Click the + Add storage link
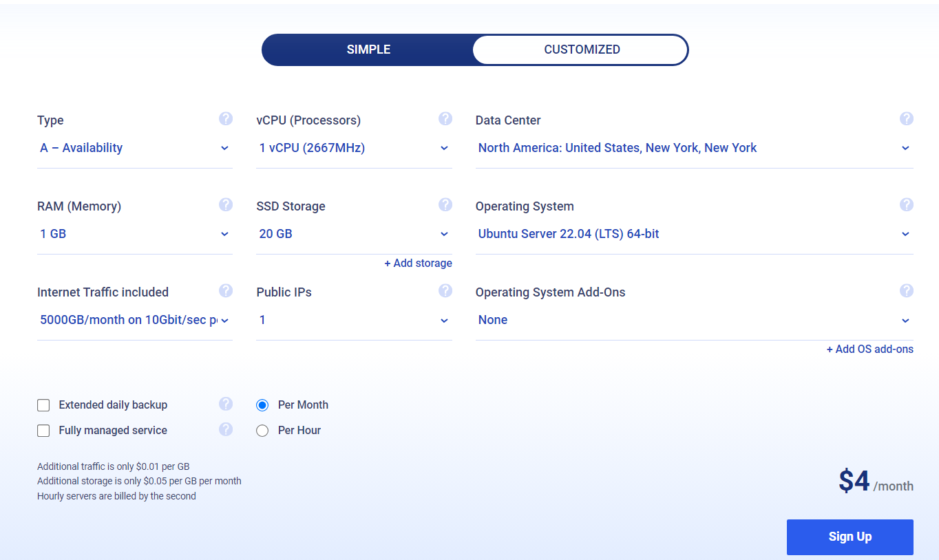The width and height of the screenshot is (939, 560). point(418,263)
